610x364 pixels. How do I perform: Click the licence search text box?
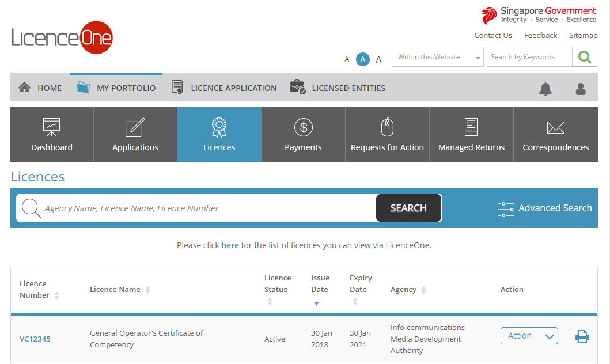[207, 208]
